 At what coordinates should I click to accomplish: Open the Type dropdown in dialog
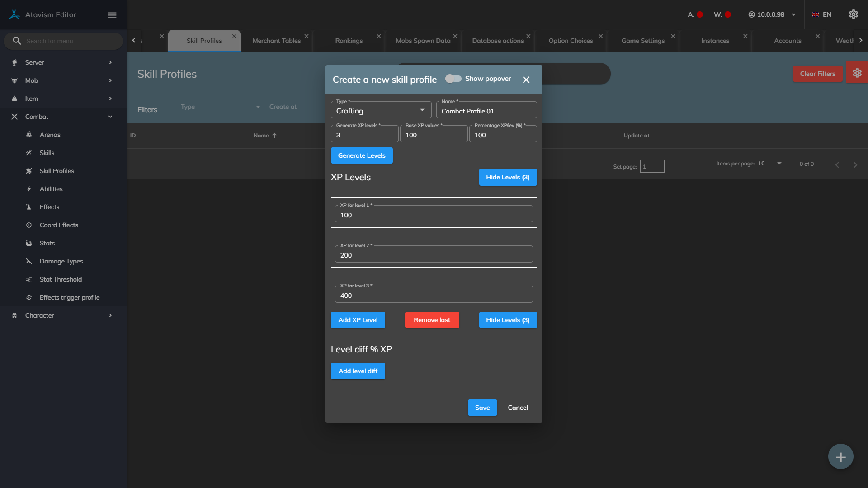381,110
